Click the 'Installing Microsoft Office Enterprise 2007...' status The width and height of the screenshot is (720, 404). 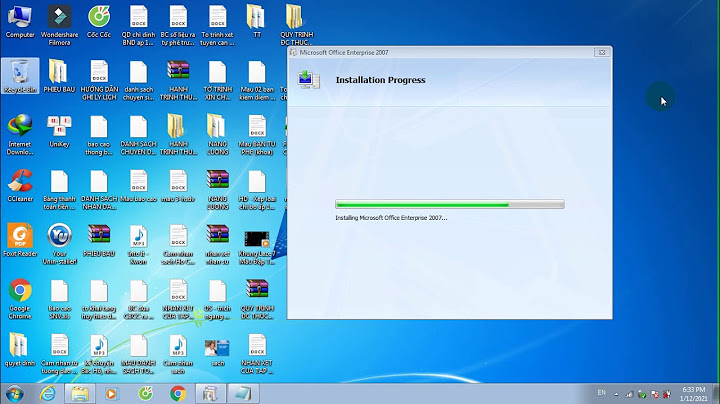391,218
